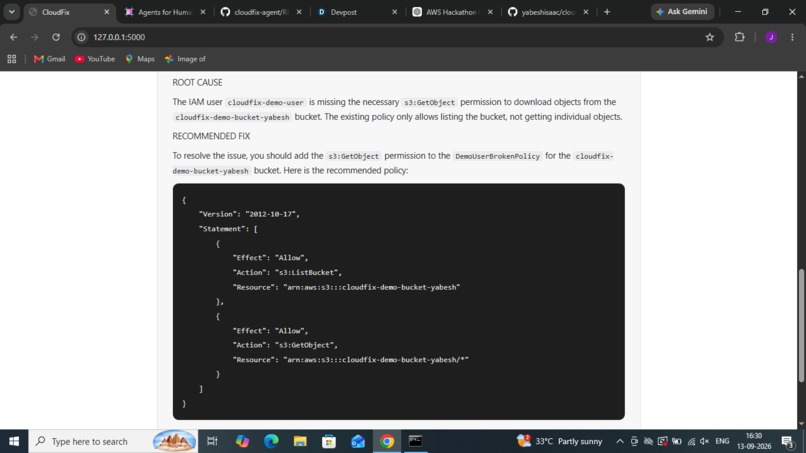Screen dimensions: 806x453
Task: Go back to previous page
Action: point(13,37)
